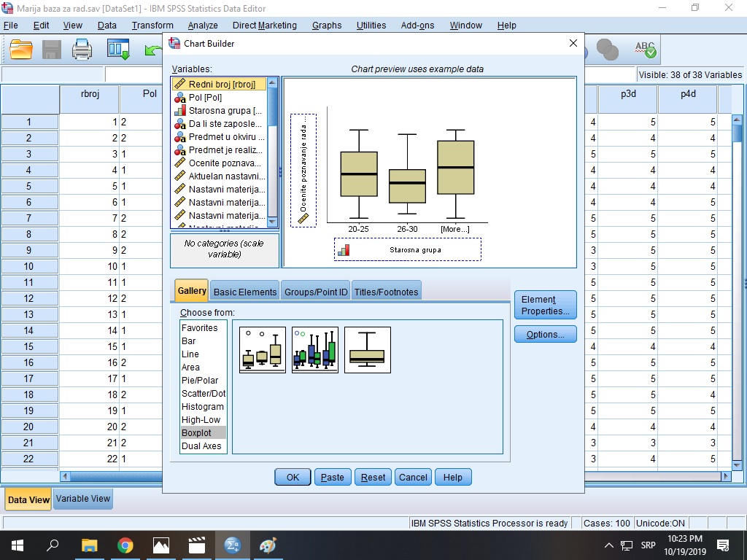
Task: Pick the 1-D Boxplot gallery icon
Action: 368,350
